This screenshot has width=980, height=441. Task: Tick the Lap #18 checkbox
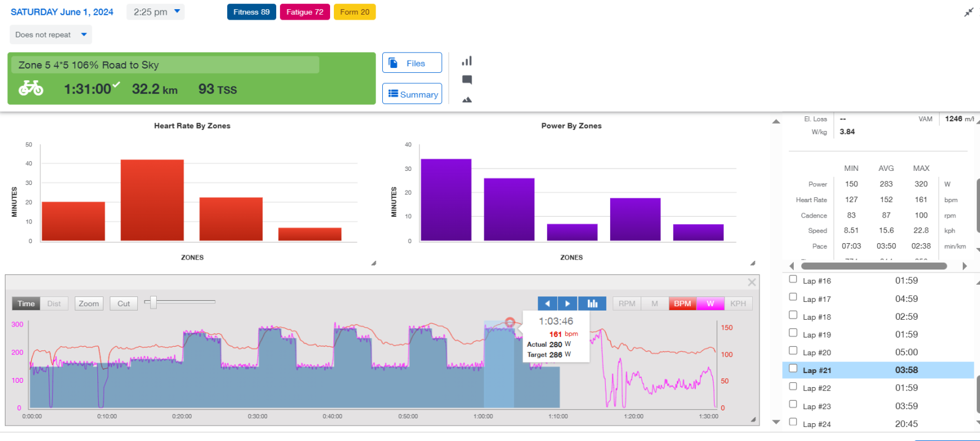pyautogui.click(x=793, y=315)
